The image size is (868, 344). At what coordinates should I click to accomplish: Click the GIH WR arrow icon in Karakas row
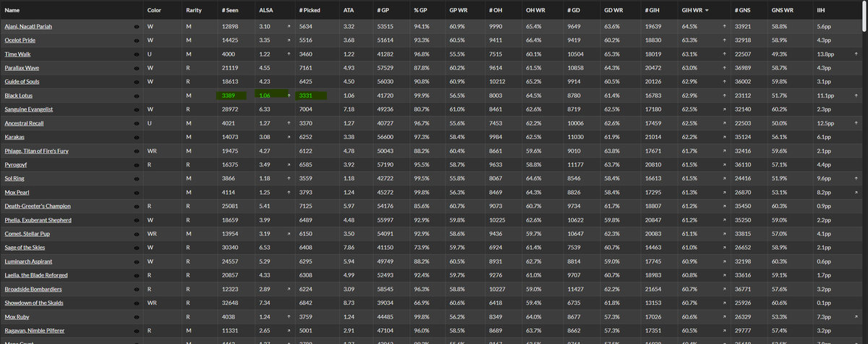[x=725, y=137]
